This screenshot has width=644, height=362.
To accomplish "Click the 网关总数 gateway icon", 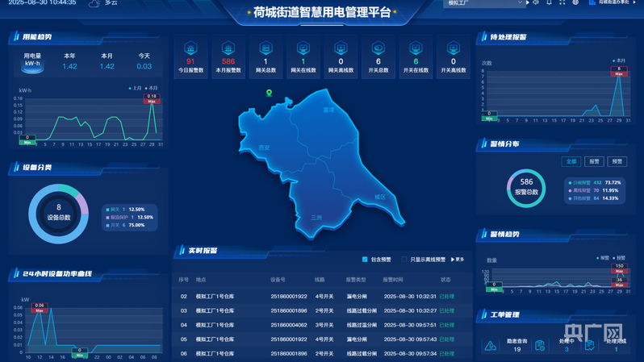I will [266, 48].
